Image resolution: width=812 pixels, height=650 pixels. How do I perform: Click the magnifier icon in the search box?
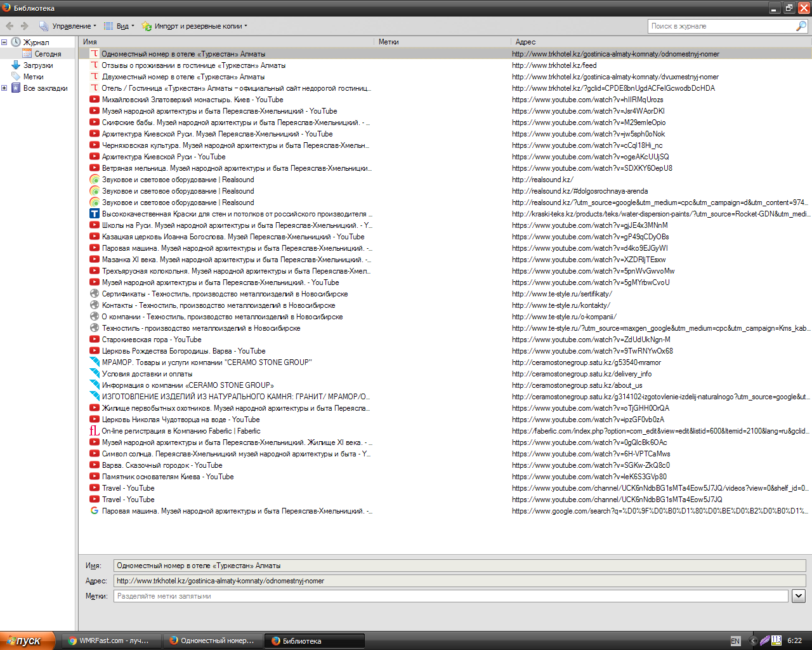(801, 26)
